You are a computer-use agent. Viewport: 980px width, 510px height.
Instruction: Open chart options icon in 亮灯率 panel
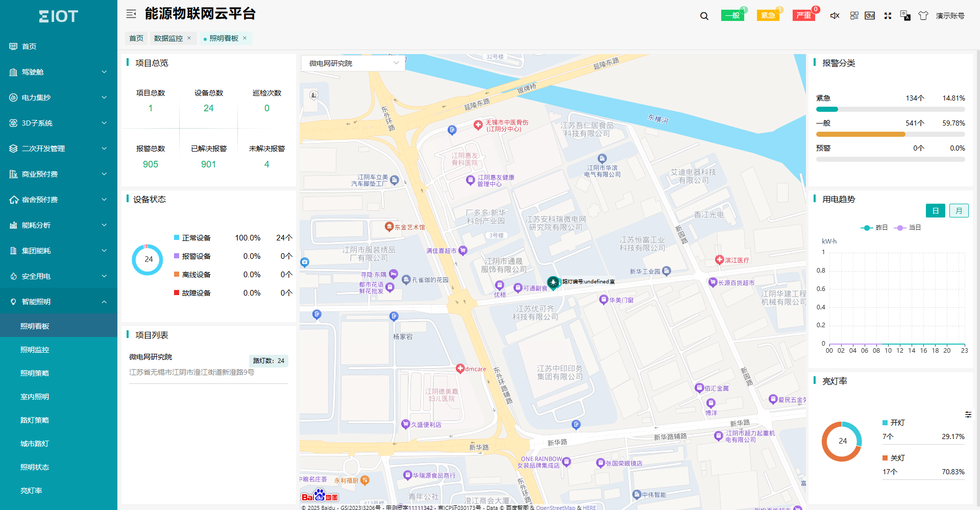(968, 415)
